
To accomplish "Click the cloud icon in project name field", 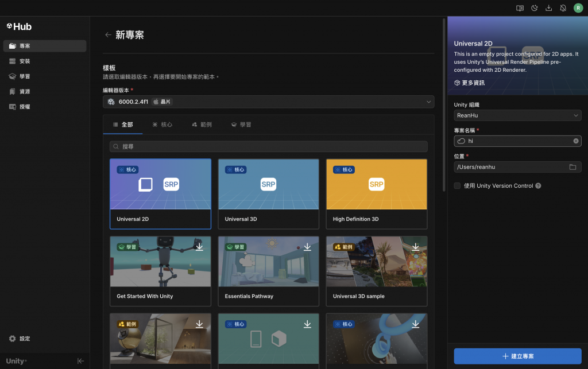I will tap(461, 141).
